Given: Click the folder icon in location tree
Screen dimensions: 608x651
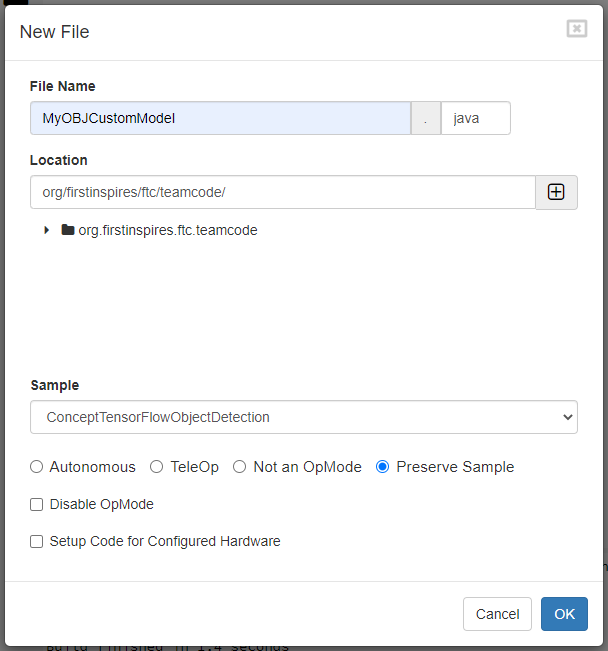Looking at the screenshot, I should point(68,230).
